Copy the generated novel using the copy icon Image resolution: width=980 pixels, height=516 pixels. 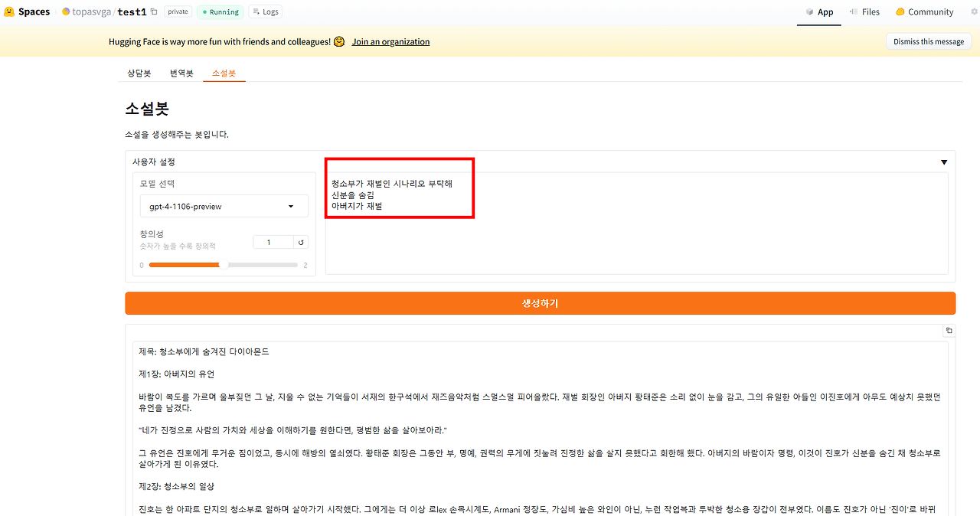pos(949,330)
